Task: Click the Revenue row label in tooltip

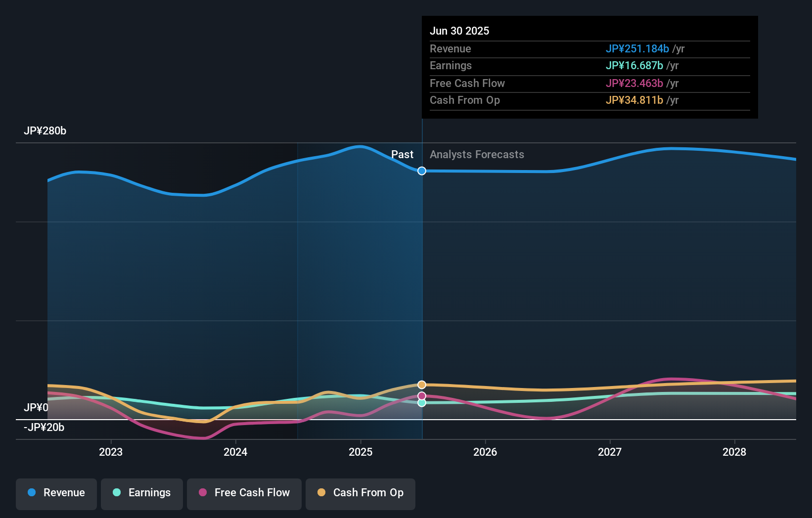Action: (x=451, y=49)
